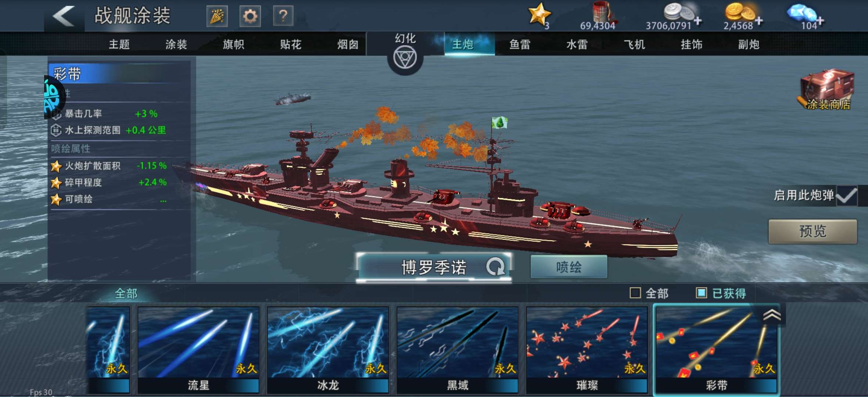Open the party popper celebration icon
The height and width of the screenshot is (397, 868).
(217, 16)
